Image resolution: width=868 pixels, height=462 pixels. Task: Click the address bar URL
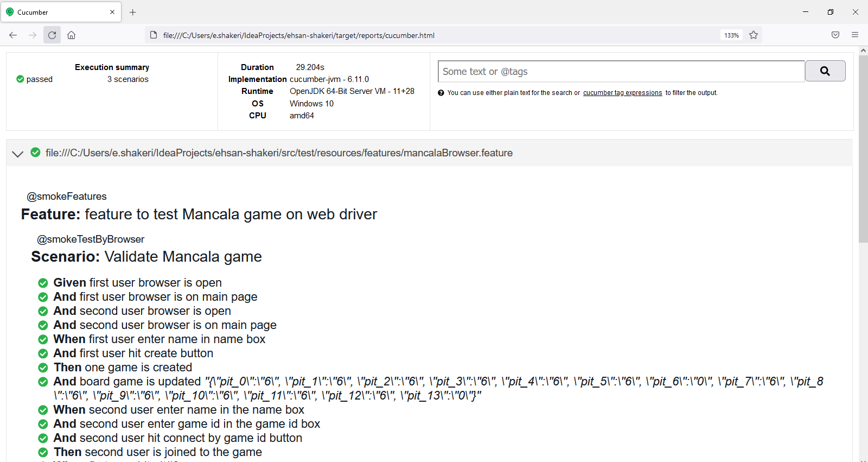299,35
